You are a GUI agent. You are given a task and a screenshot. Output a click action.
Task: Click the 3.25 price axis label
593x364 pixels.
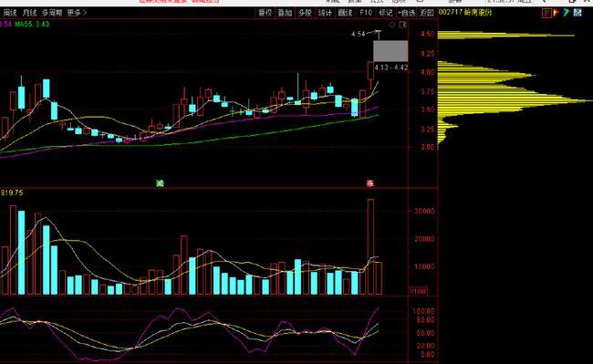click(427, 130)
